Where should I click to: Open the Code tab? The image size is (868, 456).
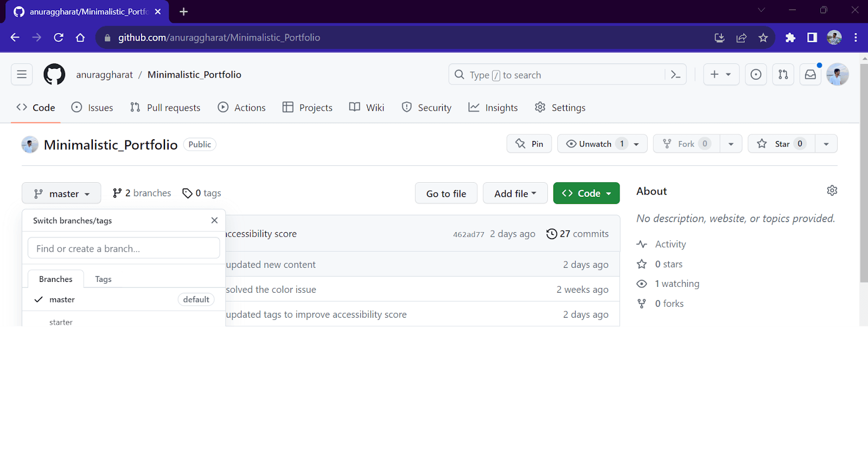pyautogui.click(x=36, y=107)
